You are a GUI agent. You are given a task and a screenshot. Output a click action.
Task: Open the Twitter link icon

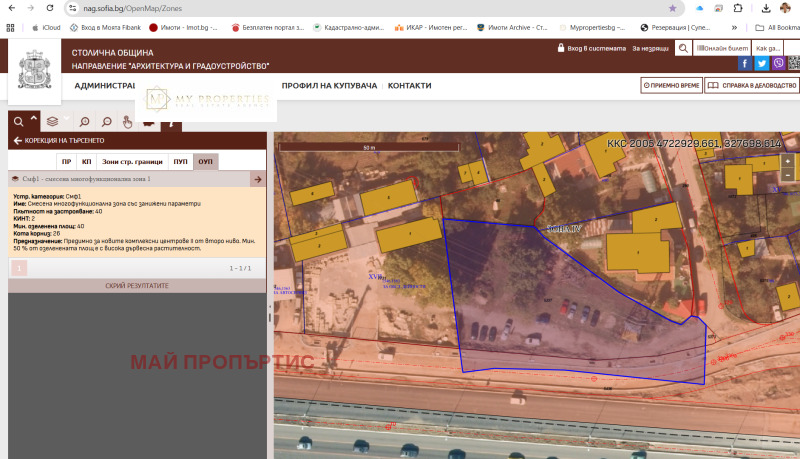pos(762,63)
